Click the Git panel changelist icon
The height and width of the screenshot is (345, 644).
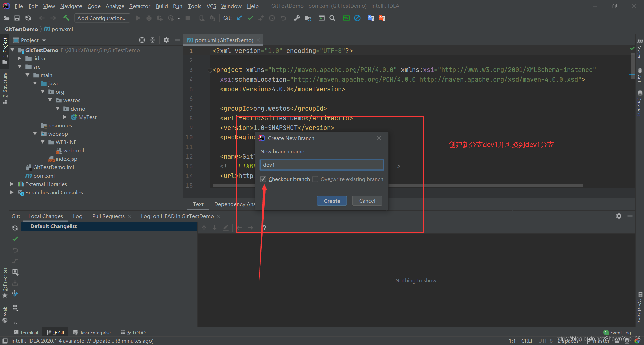pyautogui.click(x=15, y=272)
